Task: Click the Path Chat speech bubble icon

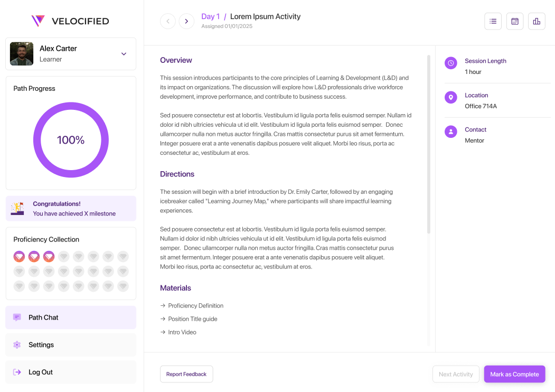Action: 17,317
